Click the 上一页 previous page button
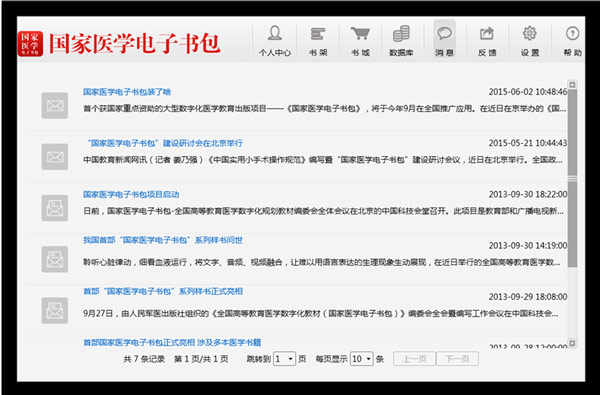The width and height of the screenshot is (600, 395). 414,359
